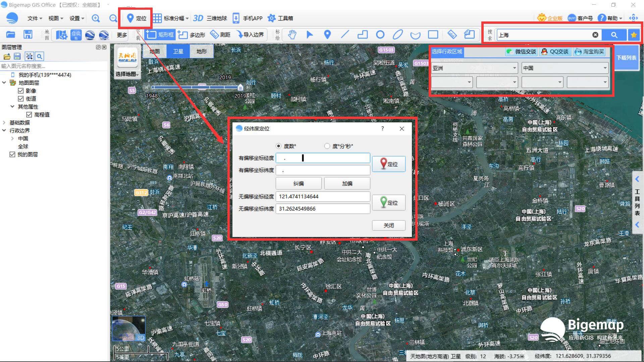
Task: Click green-pin 定位 button for non-offset coordinates
Action: coord(389,202)
